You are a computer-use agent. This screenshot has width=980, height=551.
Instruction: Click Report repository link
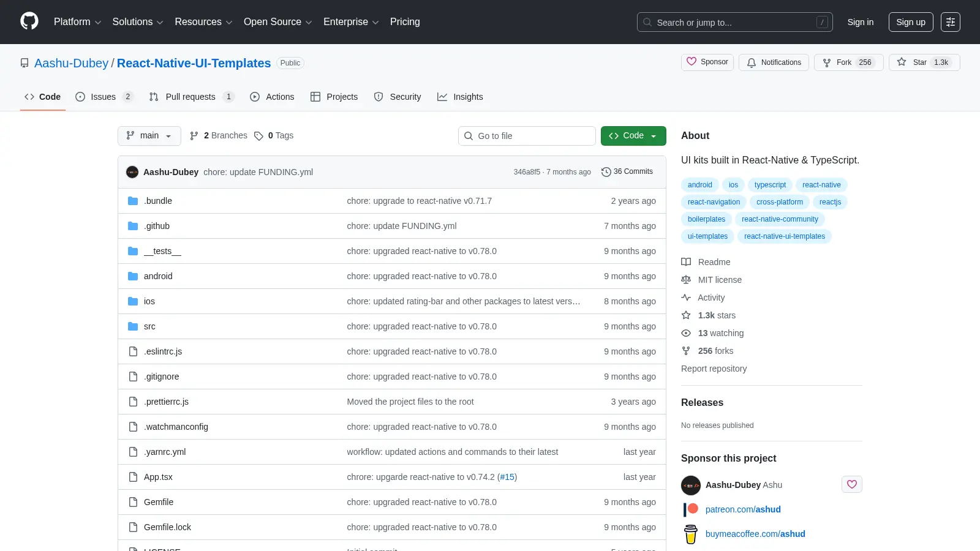(714, 369)
